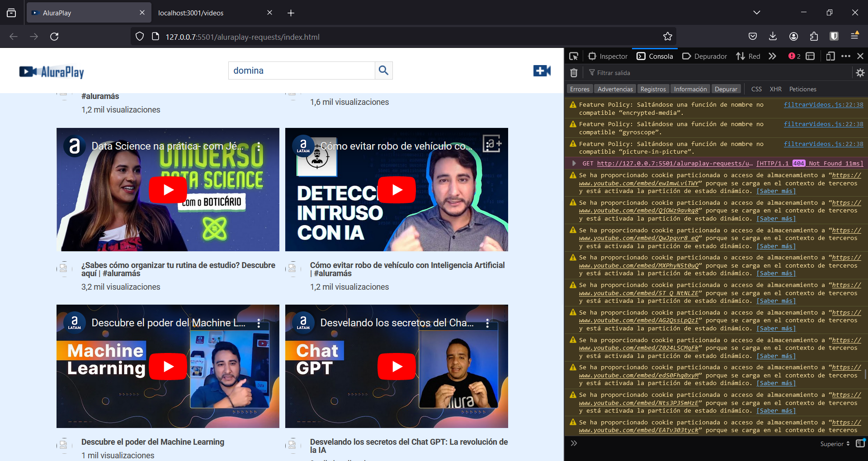Click the search field containing domina
Image resolution: width=868 pixels, height=461 pixels.
pyautogui.click(x=302, y=71)
